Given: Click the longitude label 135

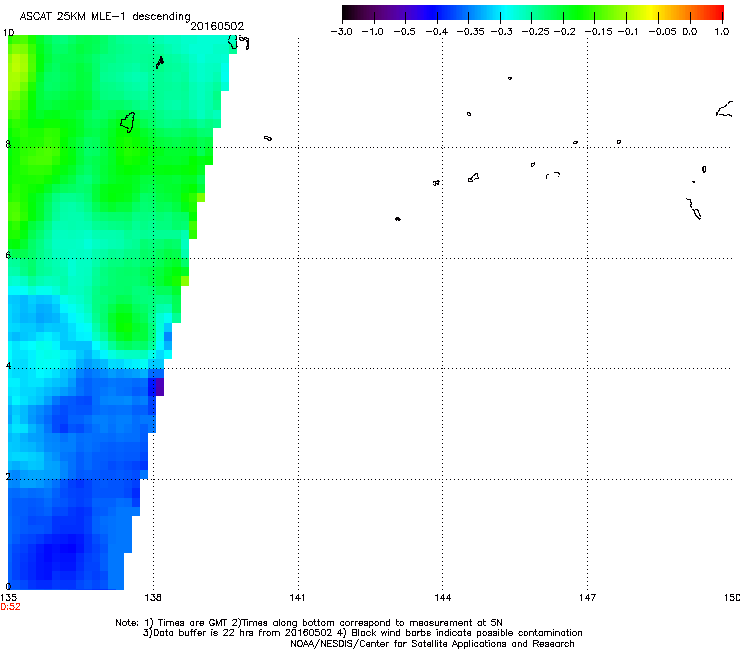Looking at the screenshot, I should click(8, 598).
